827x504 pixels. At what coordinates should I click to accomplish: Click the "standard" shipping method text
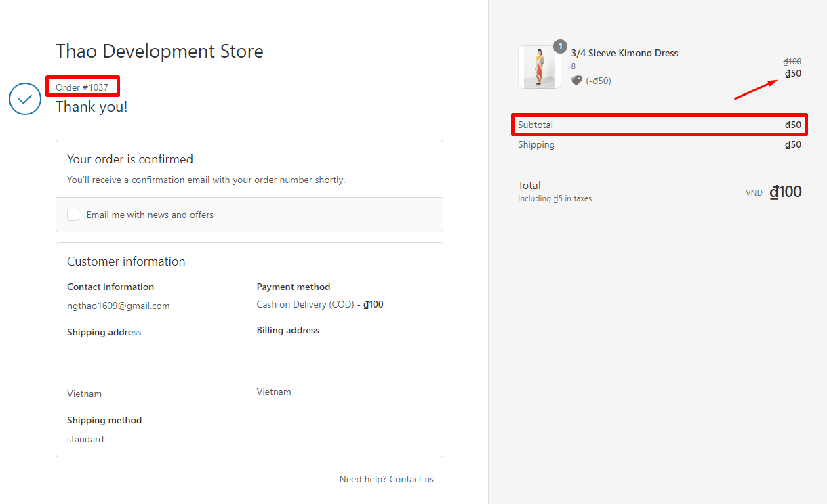tap(85, 439)
